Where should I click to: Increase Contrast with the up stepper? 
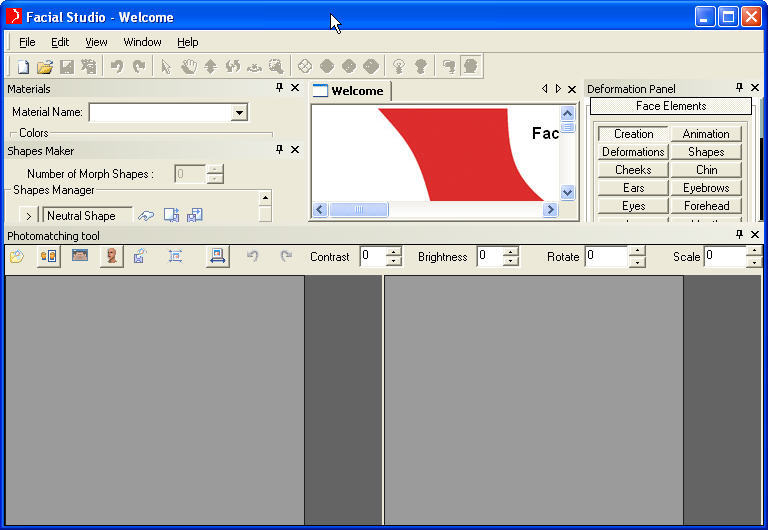(394, 252)
